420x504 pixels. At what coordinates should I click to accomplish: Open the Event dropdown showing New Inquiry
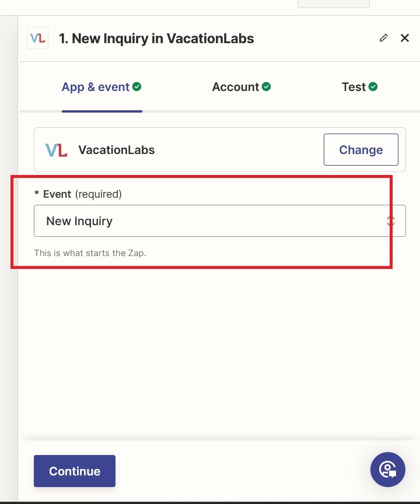pos(210,221)
